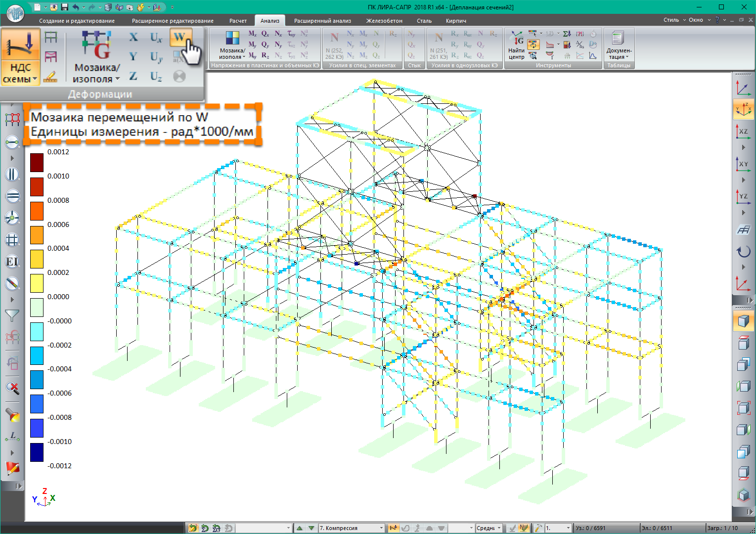Expand the Мозаика/изополя deformations dropdown
756x534 pixels.
[96, 73]
